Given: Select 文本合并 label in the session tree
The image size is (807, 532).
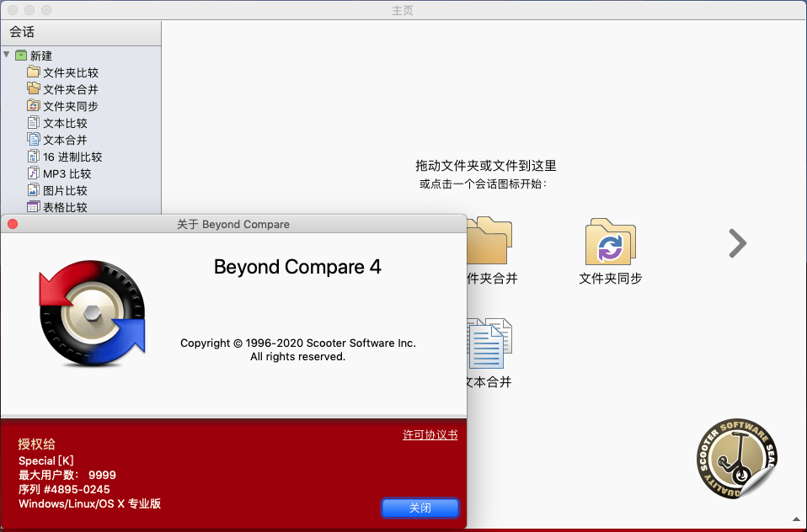Looking at the screenshot, I should pos(65,140).
